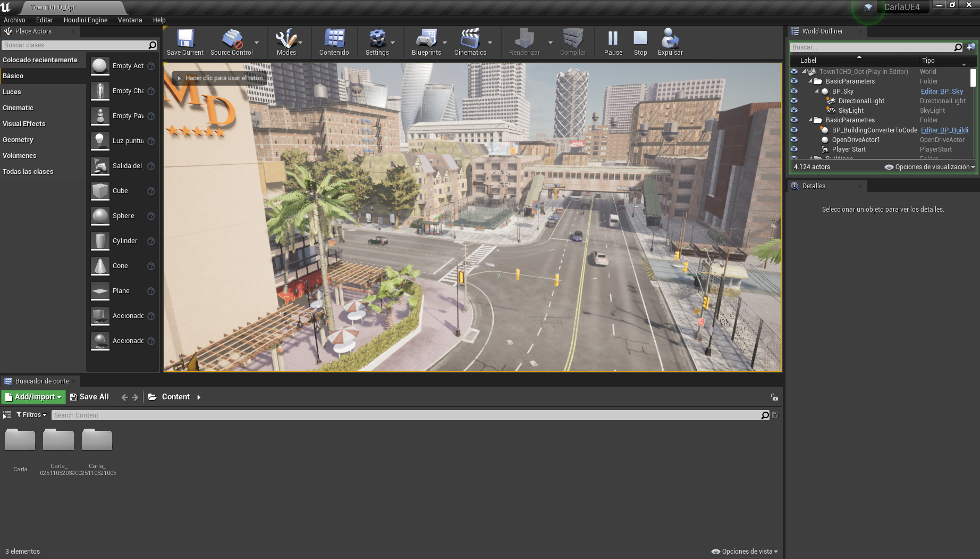The image size is (980, 559).
Task: Open the Cinematics clapperboard icon
Action: point(470,39)
